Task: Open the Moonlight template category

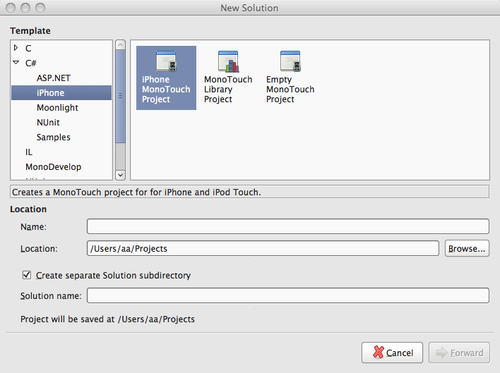Action: click(x=57, y=108)
